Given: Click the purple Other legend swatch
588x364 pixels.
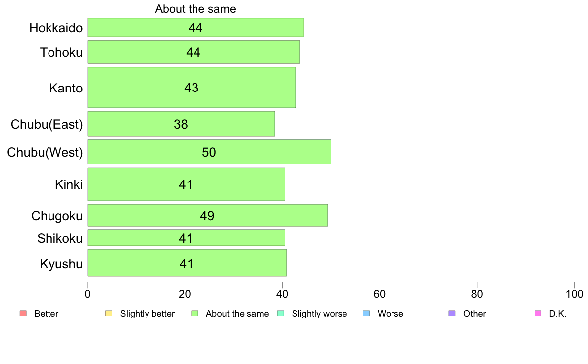Looking at the screenshot, I should (x=452, y=313).
